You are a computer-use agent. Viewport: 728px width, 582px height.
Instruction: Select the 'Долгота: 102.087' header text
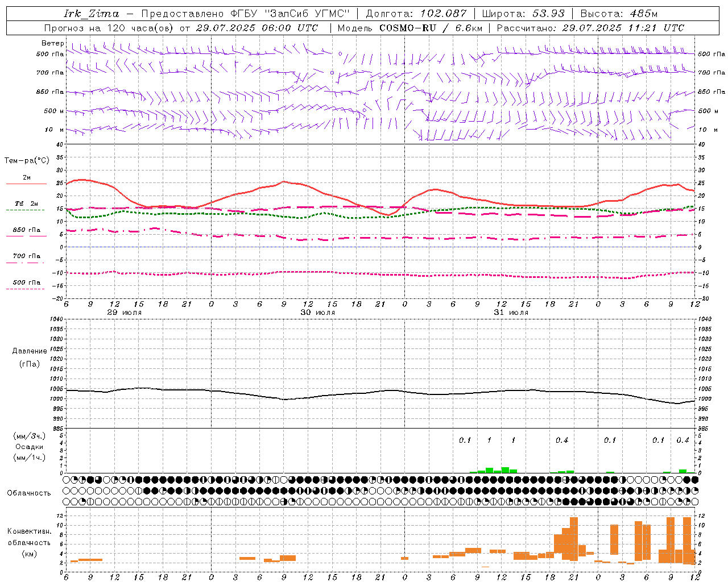point(416,14)
